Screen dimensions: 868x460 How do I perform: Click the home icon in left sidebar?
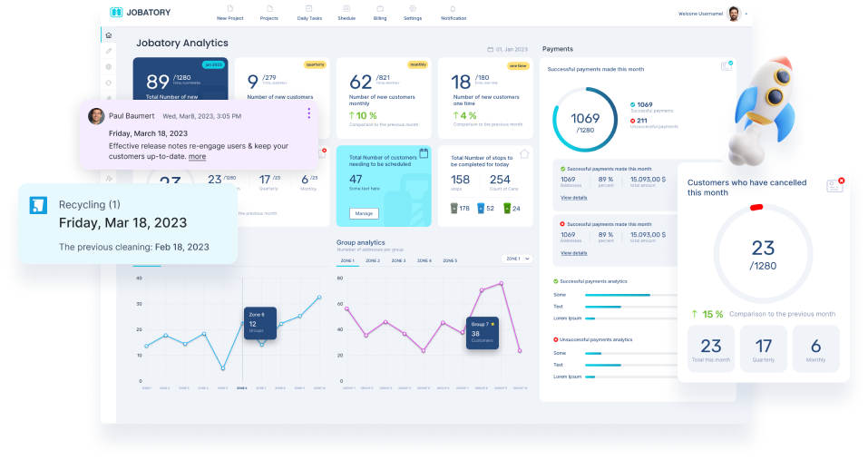click(109, 35)
